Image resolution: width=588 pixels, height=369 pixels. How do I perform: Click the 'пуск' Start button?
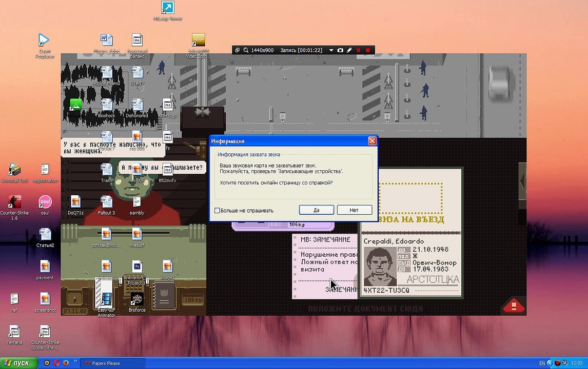(x=19, y=363)
